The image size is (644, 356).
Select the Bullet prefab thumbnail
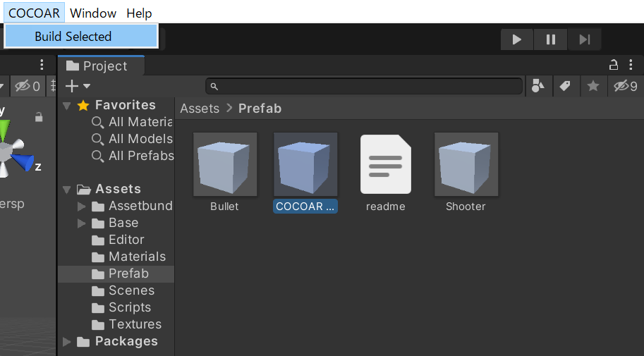pyautogui.click(x=225, y=164)
